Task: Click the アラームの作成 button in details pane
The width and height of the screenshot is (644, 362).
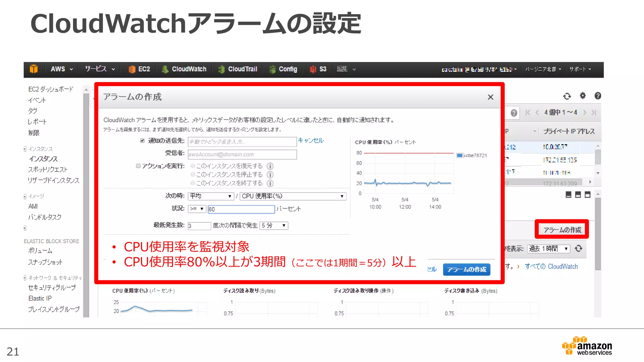Action: point(562,230)
